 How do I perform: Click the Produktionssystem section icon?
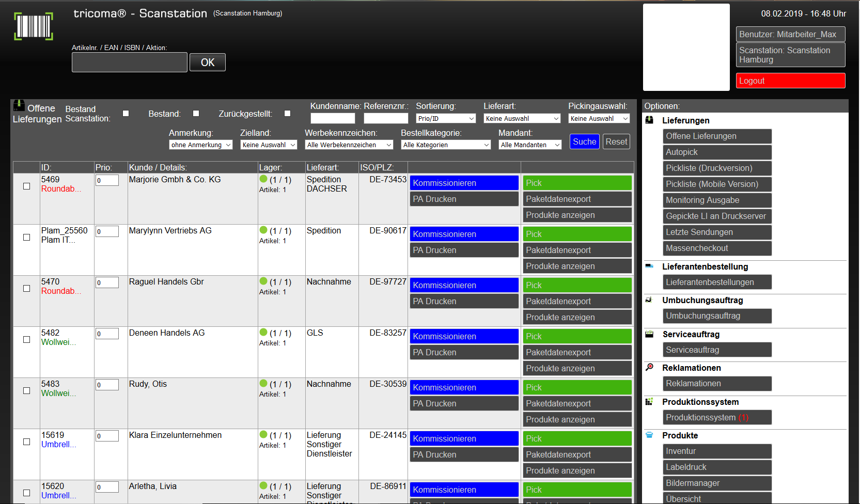click(649, 402)
